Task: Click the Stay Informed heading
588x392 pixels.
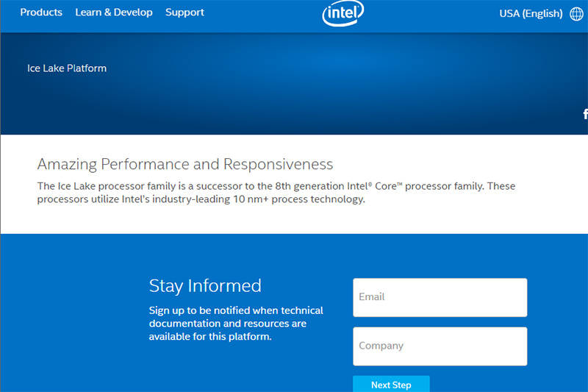Action: [205, 286]
